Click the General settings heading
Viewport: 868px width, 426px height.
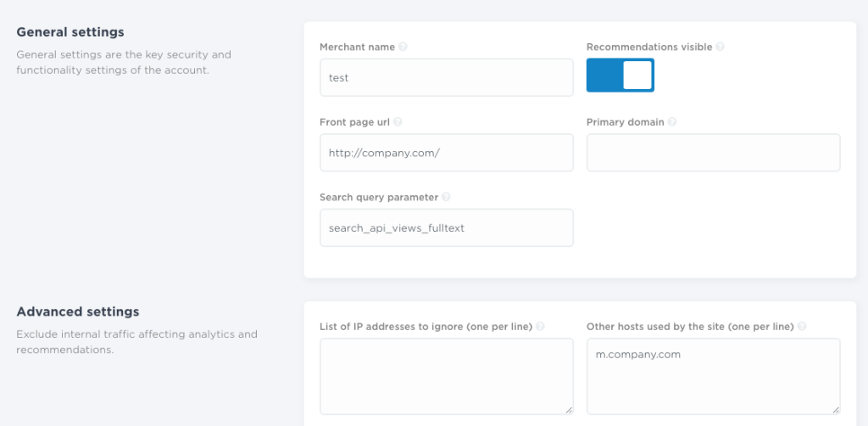tap(70, 32)
